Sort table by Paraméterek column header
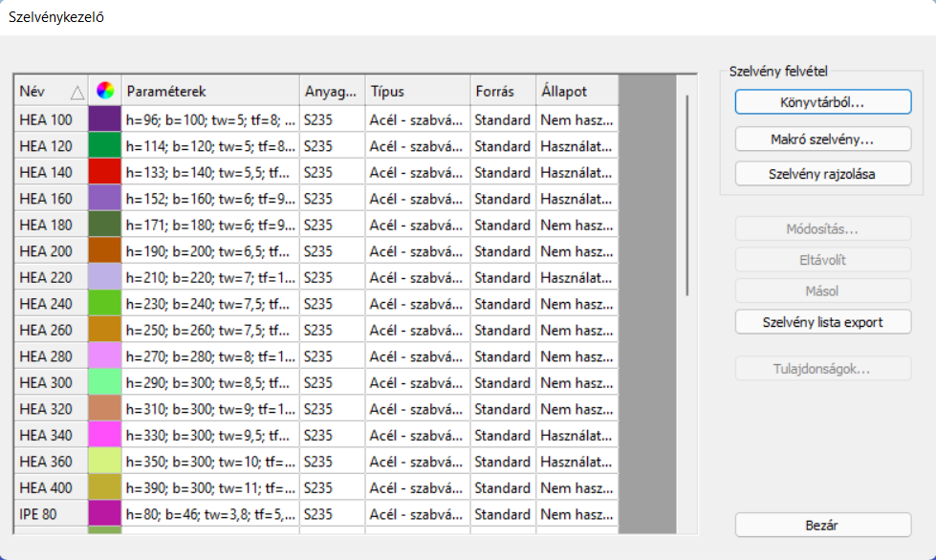The width and height of the screenshot is (936, 560). pyautogui.click(x=210, y=92)
